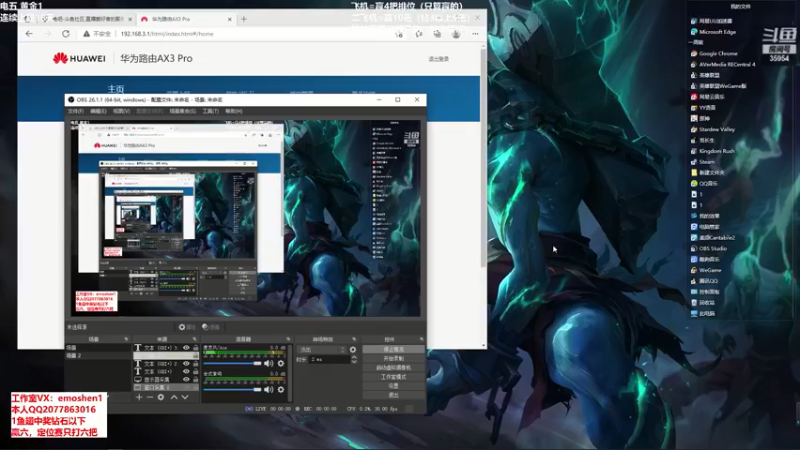
Task: Open OBS 编辑(E) menu
Action: click(98, 111)
